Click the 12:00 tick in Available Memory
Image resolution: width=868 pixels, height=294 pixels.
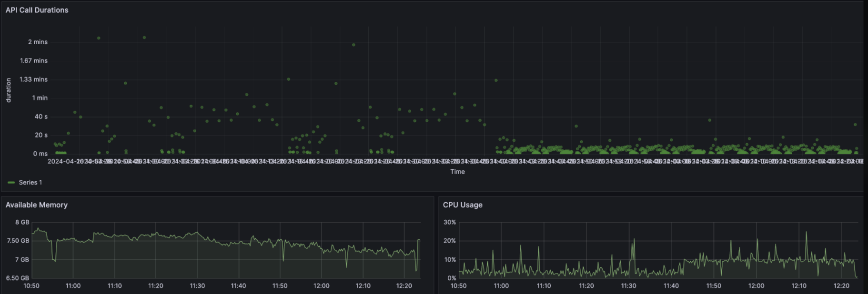pos(322,286)
